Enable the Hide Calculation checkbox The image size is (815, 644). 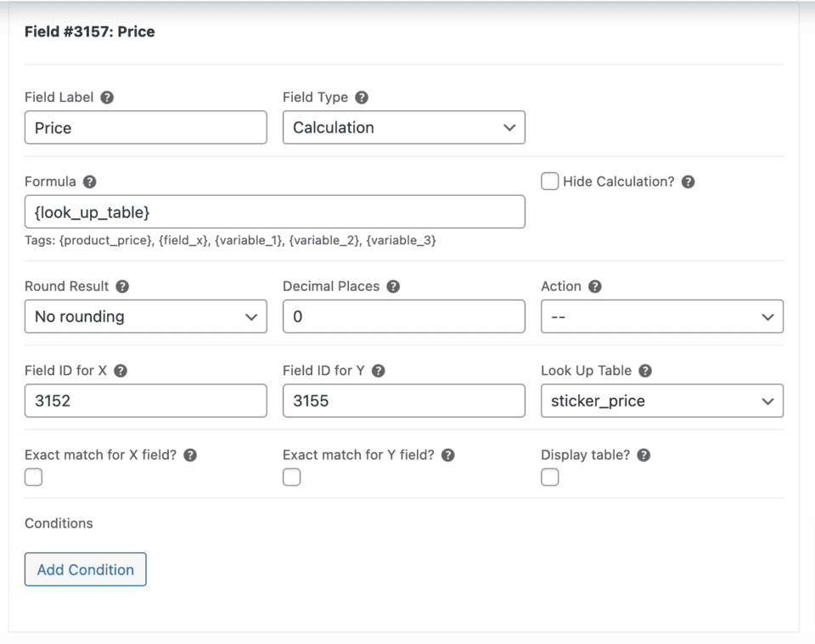pyautogui.click(x=550, y=182)
